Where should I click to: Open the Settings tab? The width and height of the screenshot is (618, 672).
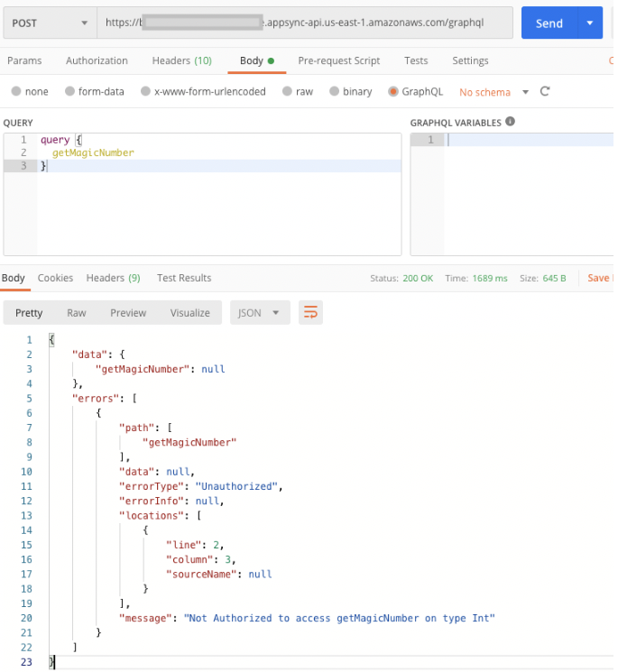pyautogui.click(x=470, y=60)
